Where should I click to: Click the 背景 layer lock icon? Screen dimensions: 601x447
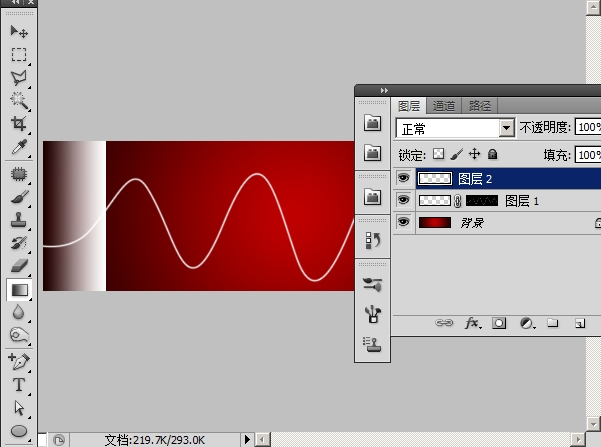click(598, 223)
